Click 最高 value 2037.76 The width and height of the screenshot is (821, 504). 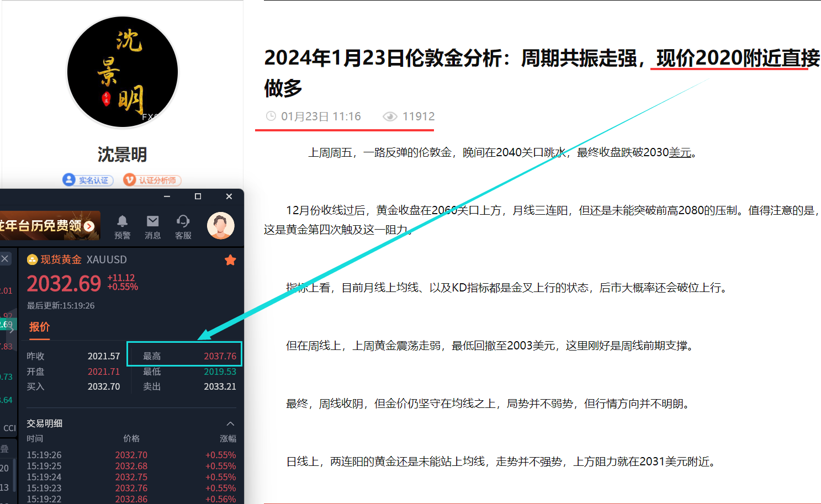tap(220, 357)
